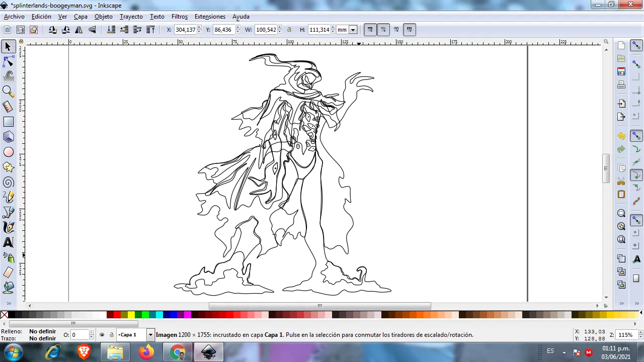Screen dimensions: 644x362
Task: Toggle Snap to cusp nodes button
Action: click(636, 175)
